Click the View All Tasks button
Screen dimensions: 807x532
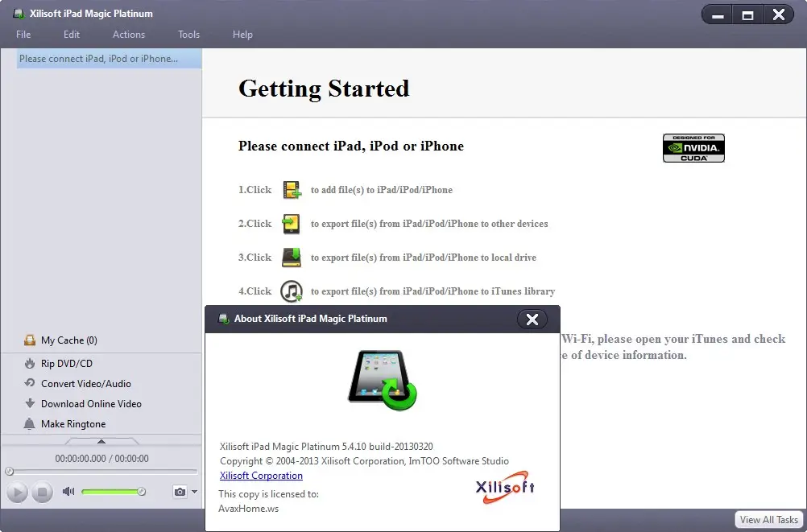coord(769,520)
